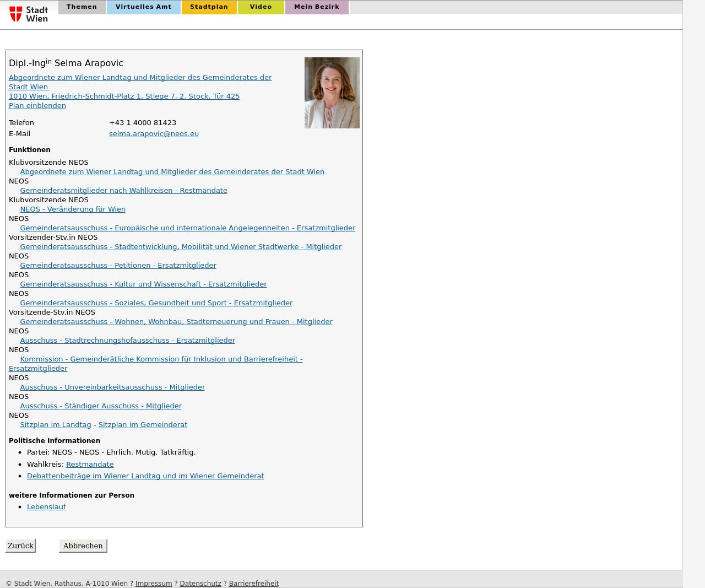Open NEOS - Veränderung für Wien link
Viewport: 705px width, 588px height.
[73, 209]
